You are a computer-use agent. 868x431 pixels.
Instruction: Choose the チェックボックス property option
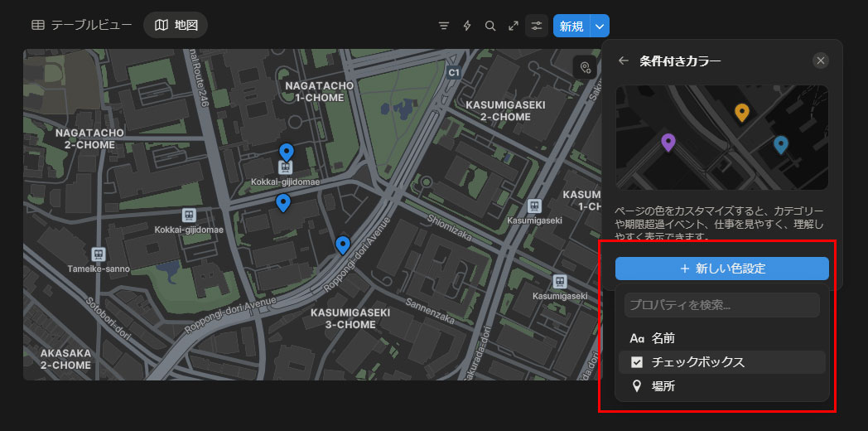(x=697, y=362)
